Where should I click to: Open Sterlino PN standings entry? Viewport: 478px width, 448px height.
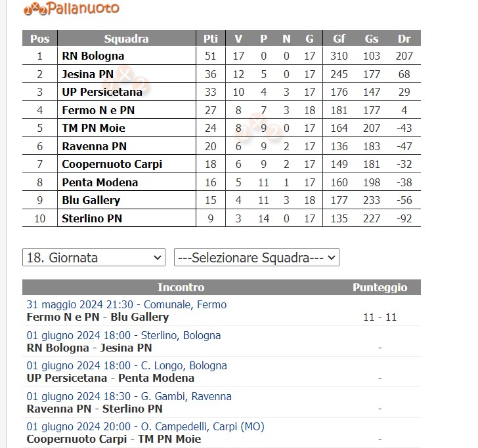(92, 218)
